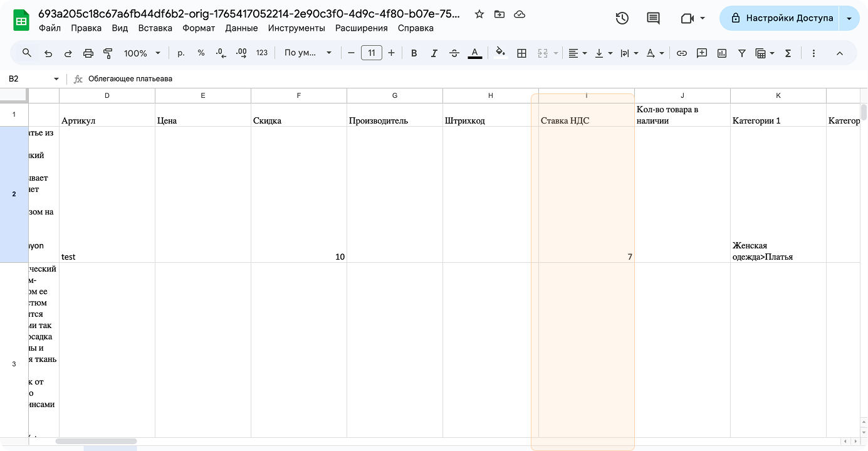Increase font size with plus button

point(392,53)
